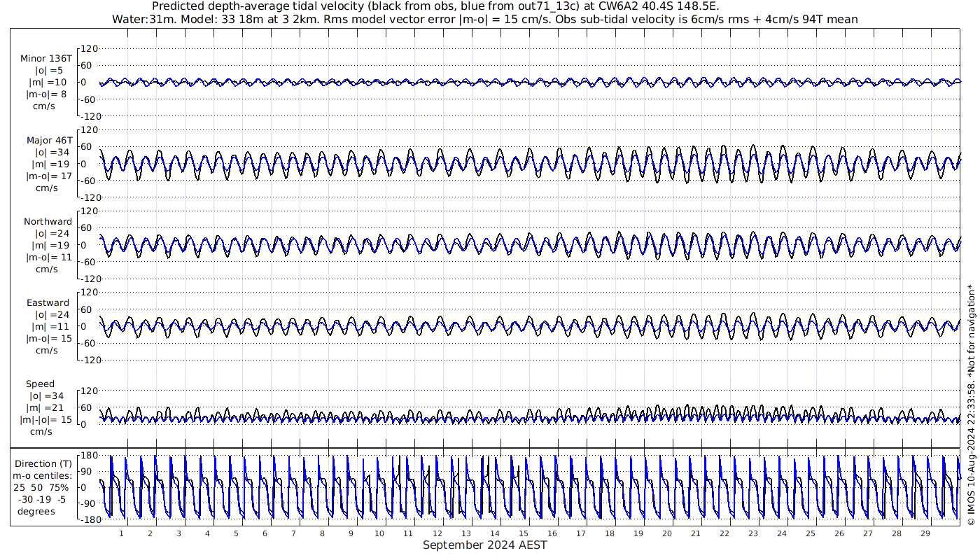Select '|m-o|= 17' in the Major panel
The height and width of the screenshot is (560, 980).
[x=49, y=176]
